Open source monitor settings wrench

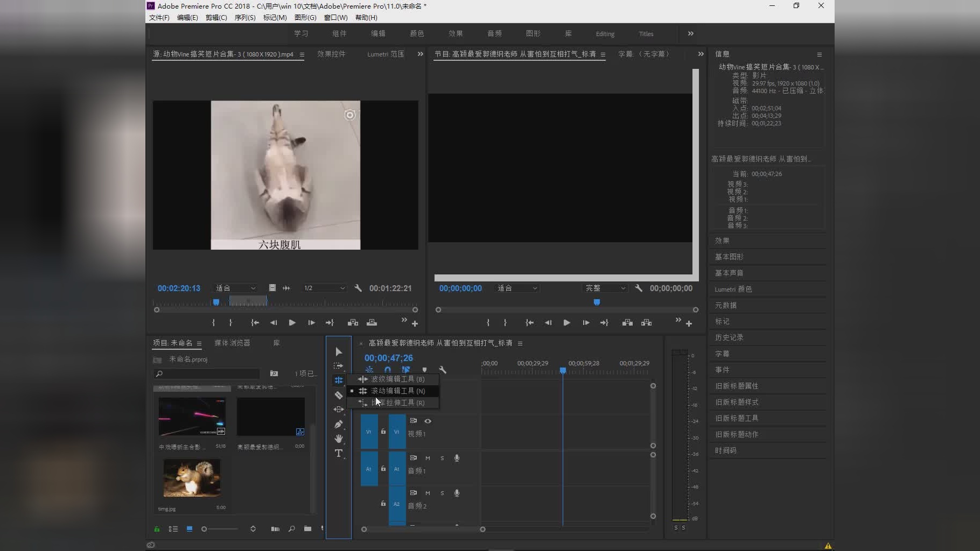(x=358, y=288)
